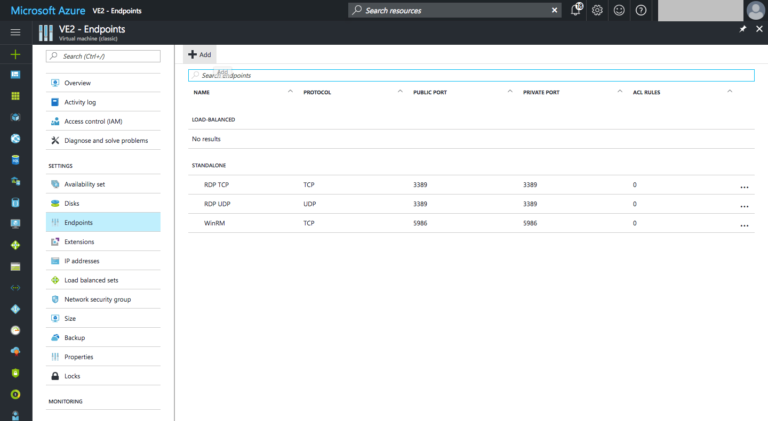Click the blue globe icon in left rail
This screenshot has height=421, width=768.
[x=15, y=139]
